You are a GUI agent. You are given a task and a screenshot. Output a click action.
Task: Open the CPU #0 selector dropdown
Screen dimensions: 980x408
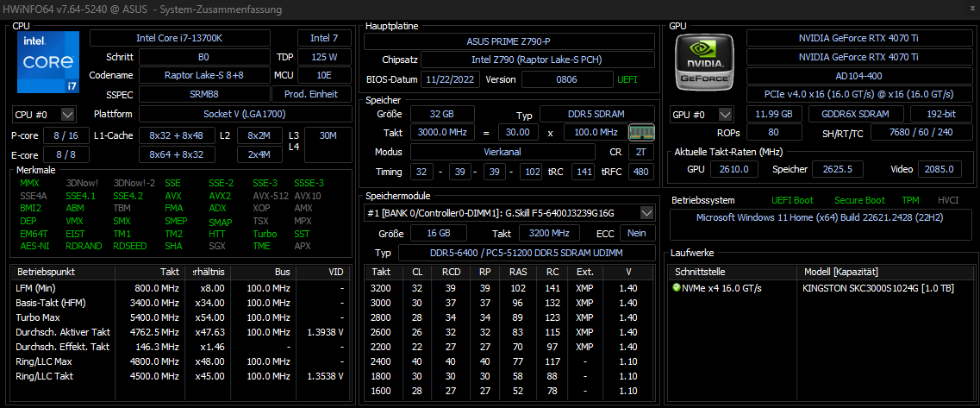(69, 115)
